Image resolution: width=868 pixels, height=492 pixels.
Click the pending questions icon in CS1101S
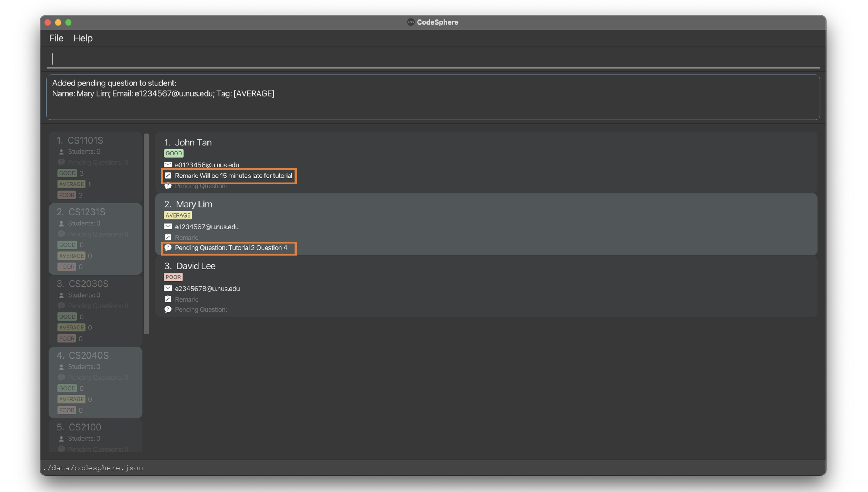tap(61, 162)
